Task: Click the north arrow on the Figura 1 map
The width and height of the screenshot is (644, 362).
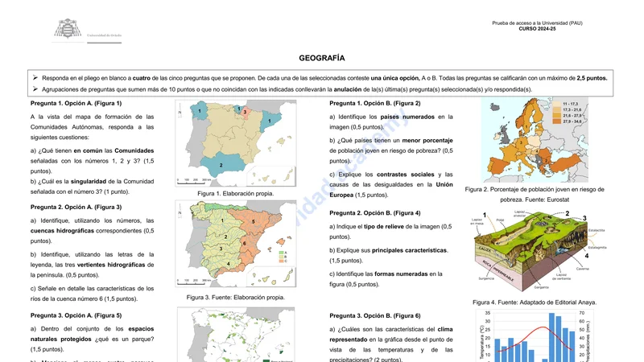Action: pos(180,112)
